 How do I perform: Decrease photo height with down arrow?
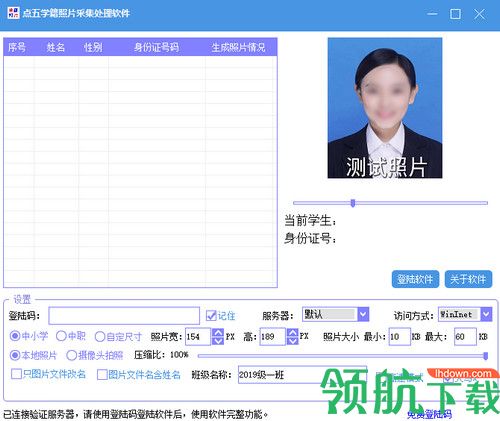coord(293,341)
